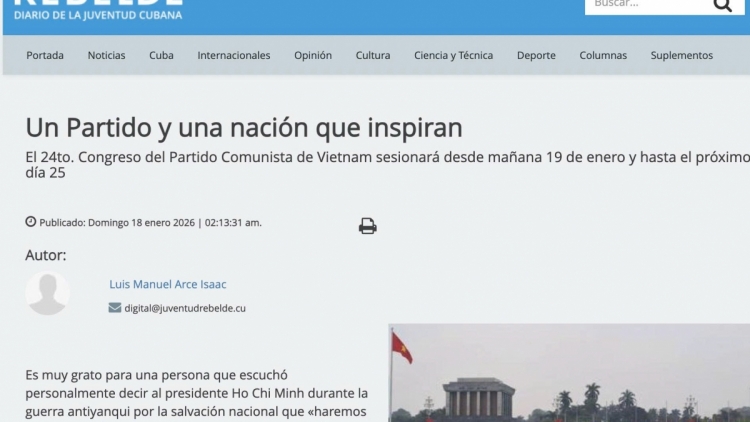Open the Noticias section

(x=106, y=56)
